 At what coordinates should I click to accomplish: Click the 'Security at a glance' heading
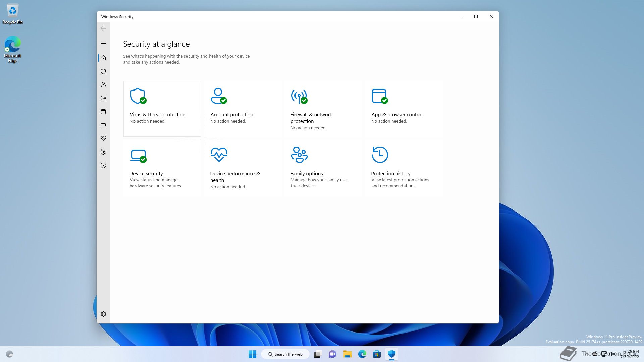click(156, 44)
